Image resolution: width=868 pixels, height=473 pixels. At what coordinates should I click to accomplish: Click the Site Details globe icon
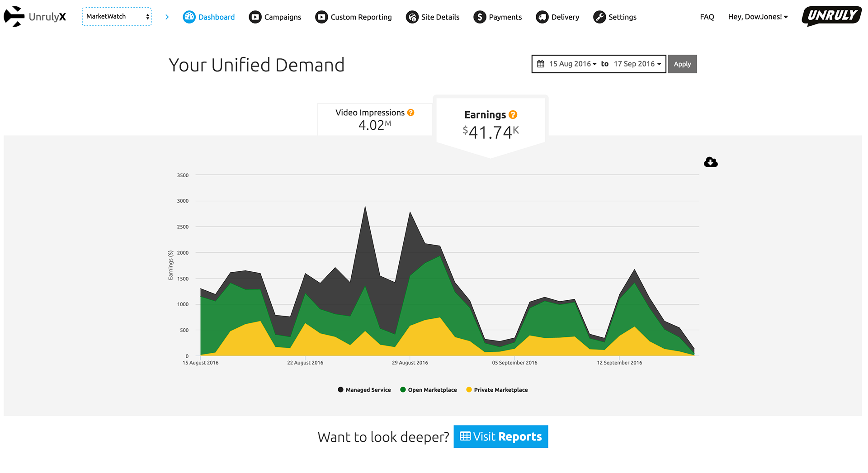click(x=412, y=17)
